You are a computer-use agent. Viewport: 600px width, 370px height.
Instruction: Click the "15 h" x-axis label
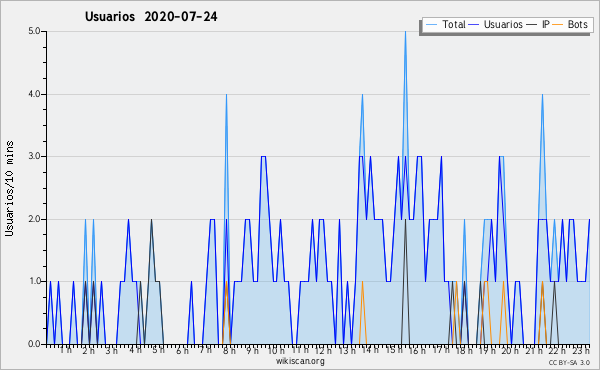click(x=394, y=350)
